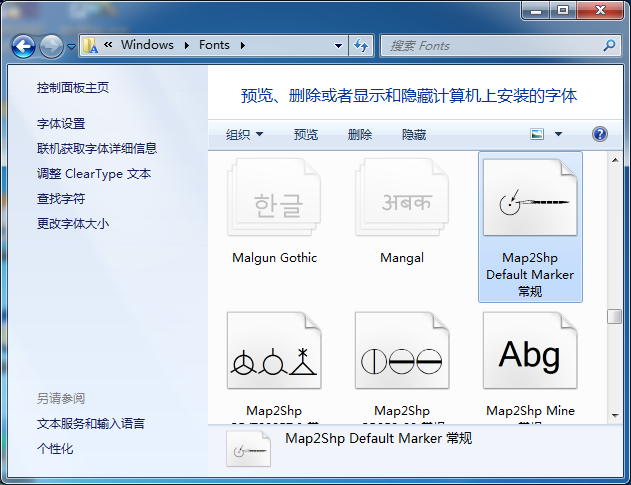Click the Map2Shp Default Marker 常规 file label
The width and height of the screenshot is (631, 485).
point(530,274)
